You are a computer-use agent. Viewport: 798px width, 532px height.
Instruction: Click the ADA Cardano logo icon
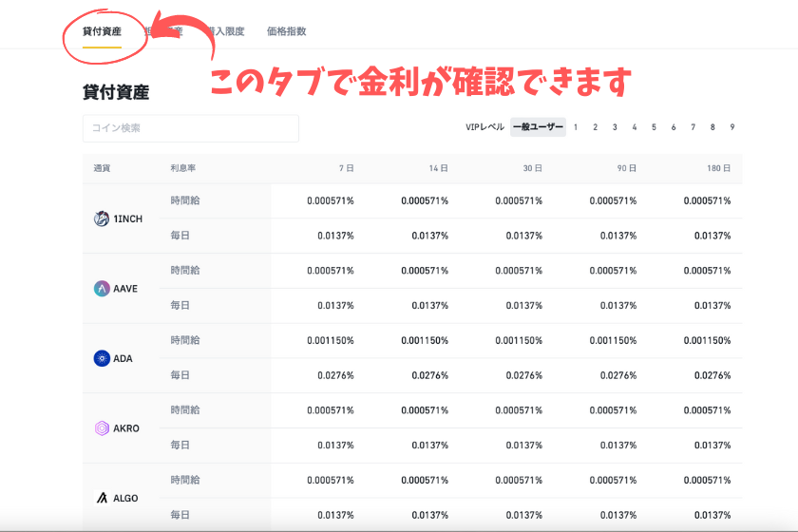point(102,358)
